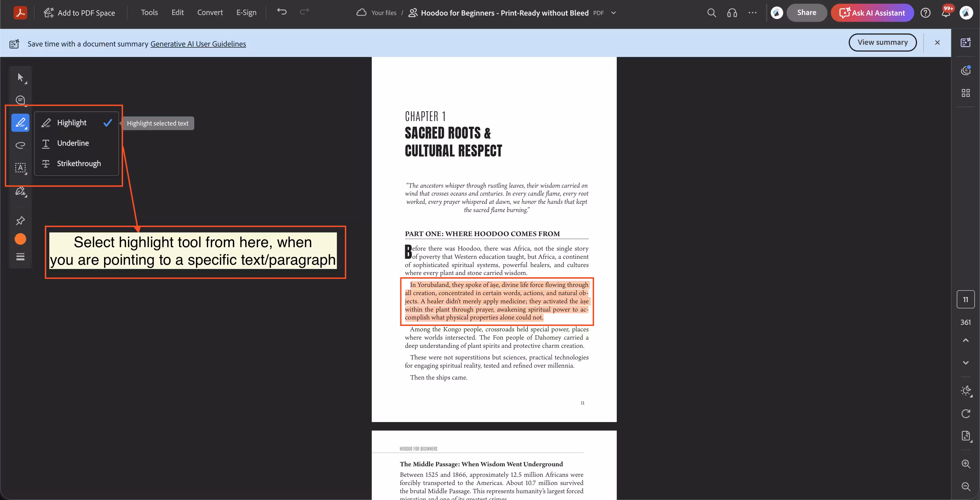The image size is (980, 500).
Task: Open page thumbnails grid view
Action: pyautogui.click(x=966, y=92)
